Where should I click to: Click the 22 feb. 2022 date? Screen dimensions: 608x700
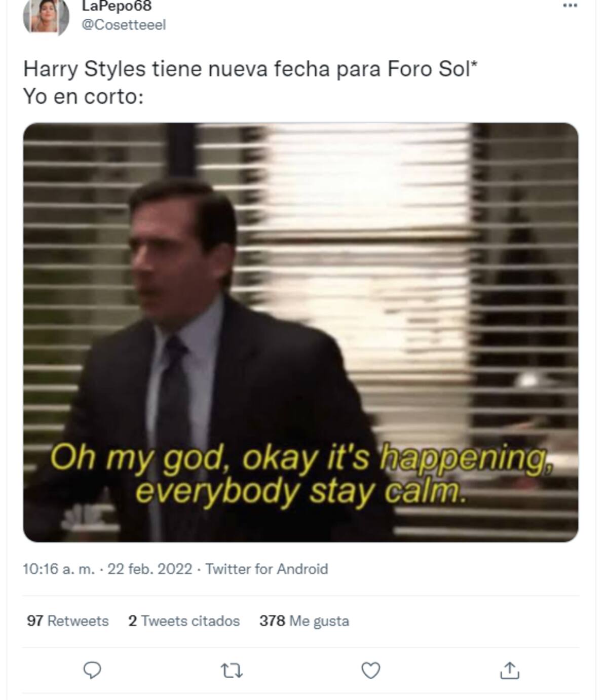click(150, 569)
